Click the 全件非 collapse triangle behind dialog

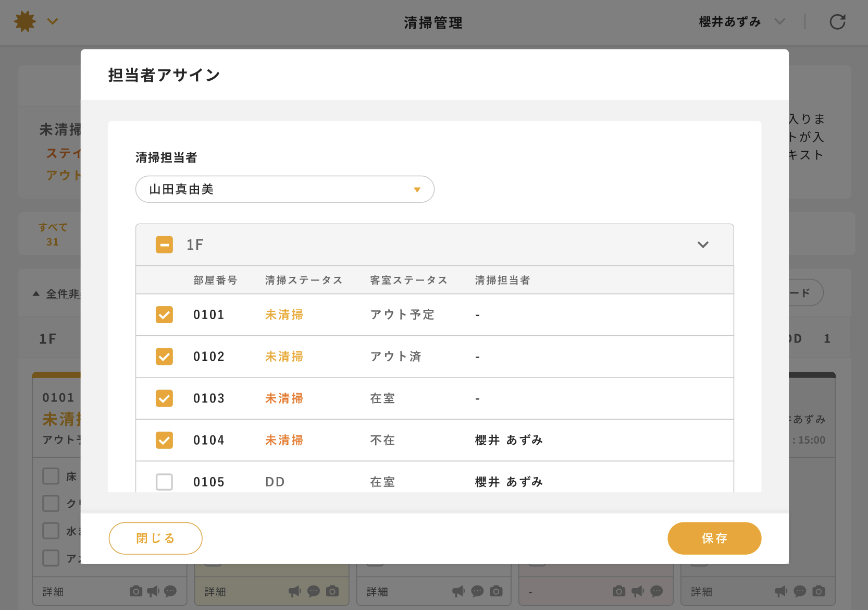[36, 294]
